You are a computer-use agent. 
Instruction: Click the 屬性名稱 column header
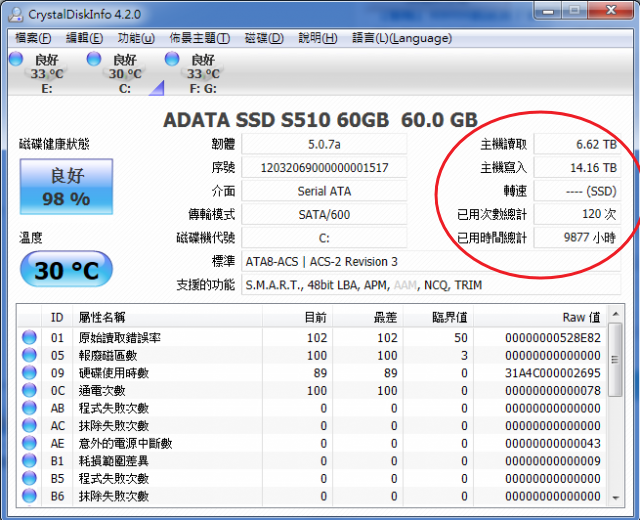(x=167, y=317)
